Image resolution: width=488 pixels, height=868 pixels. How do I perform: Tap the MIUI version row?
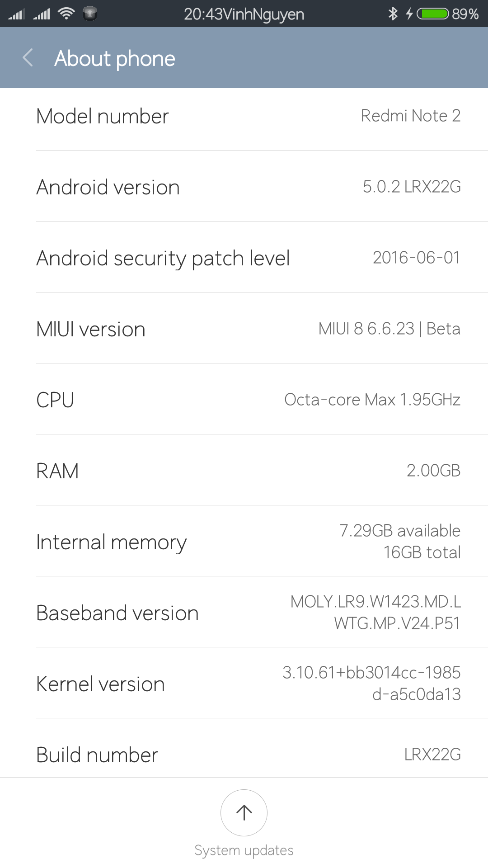tap(244, 329)
